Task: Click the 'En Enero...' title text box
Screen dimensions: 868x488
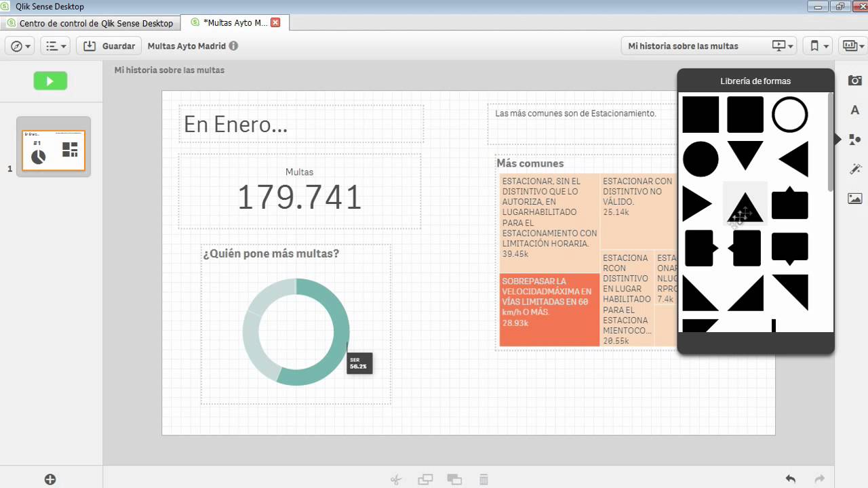Action: click(x=301, y=124)
